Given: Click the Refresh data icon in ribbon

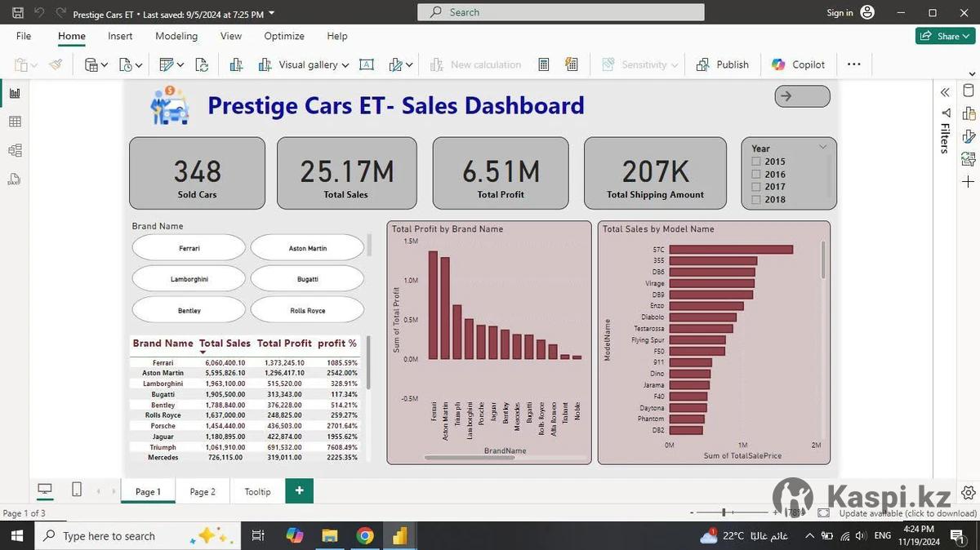Looking at the screenshot, I should click(x=202, y=64).
